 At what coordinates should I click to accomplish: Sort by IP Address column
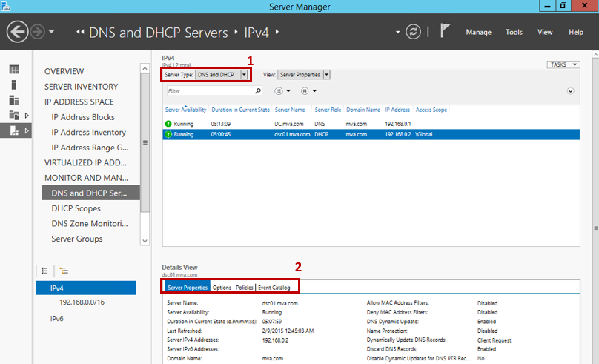pyautogui.click(x=397, y=110)
